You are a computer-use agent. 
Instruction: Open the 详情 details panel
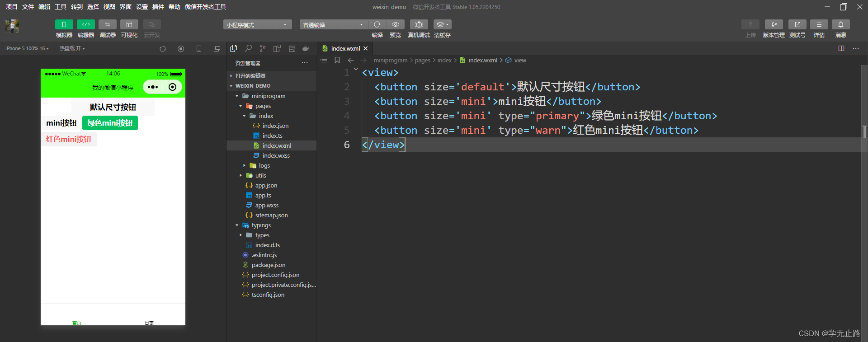tap(819, 24)
